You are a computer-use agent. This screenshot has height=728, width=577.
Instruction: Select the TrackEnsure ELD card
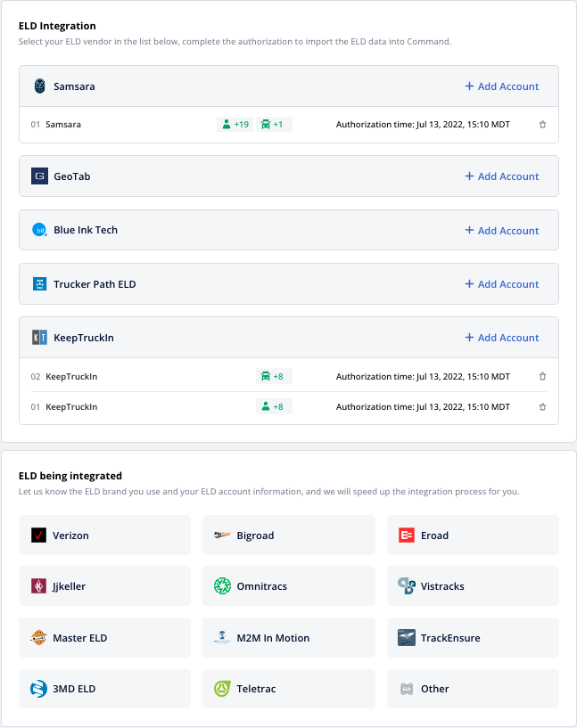473,638
